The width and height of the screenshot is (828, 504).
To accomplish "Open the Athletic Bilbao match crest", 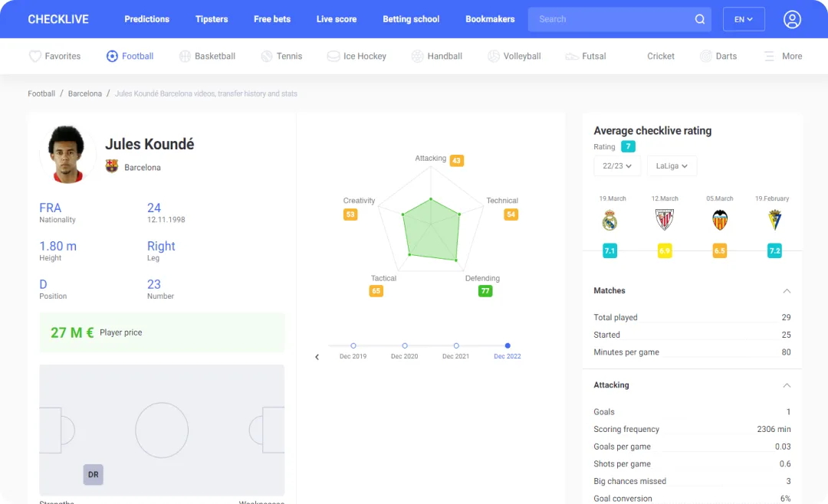I will click(x=664, y=220).
